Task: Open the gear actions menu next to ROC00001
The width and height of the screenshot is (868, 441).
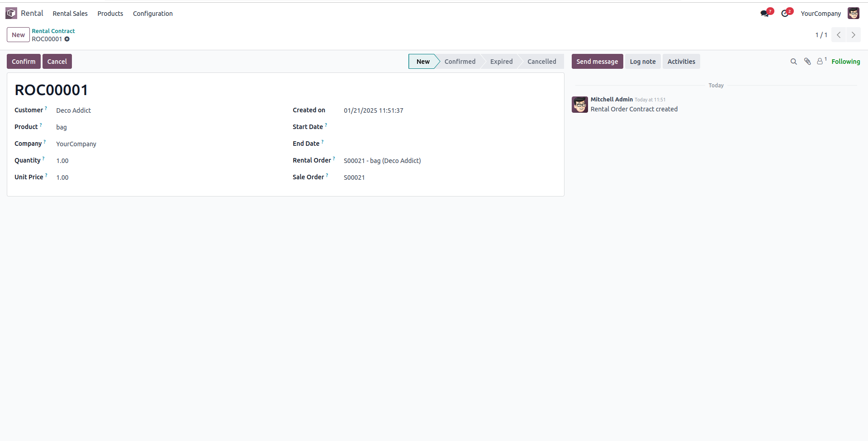Action: 67,39
